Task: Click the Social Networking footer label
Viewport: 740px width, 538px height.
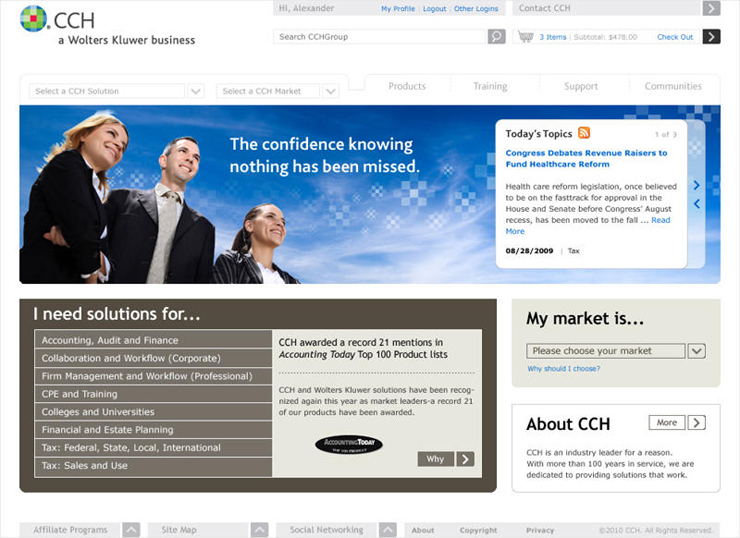Action: pyautogui.click(x=327, y=530)
